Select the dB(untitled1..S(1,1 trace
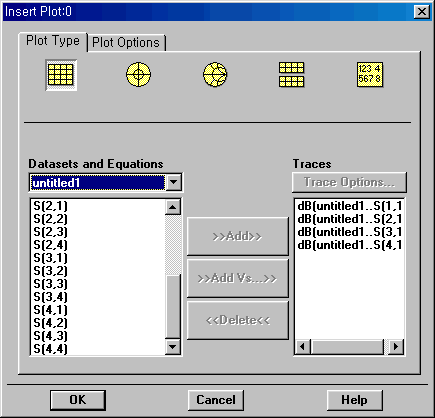Image resolution: width=435 pixels, height=418 pixels. [x=349, y=206]
